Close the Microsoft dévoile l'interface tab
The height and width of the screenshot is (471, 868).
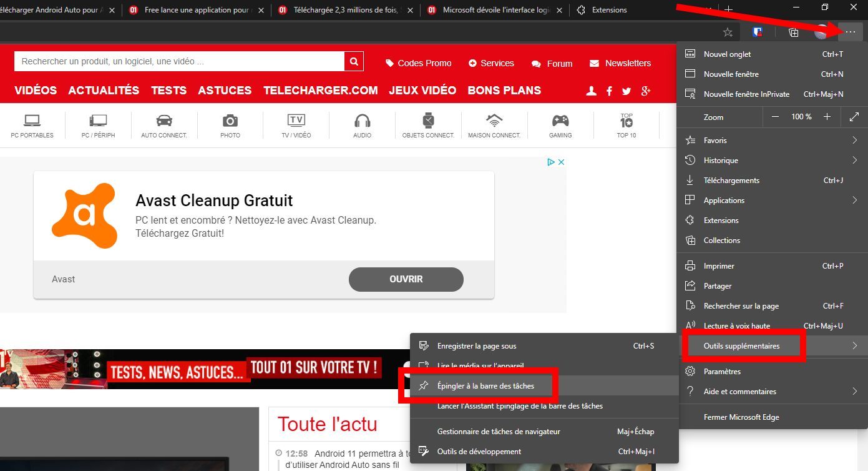click(x=560, y=10)
